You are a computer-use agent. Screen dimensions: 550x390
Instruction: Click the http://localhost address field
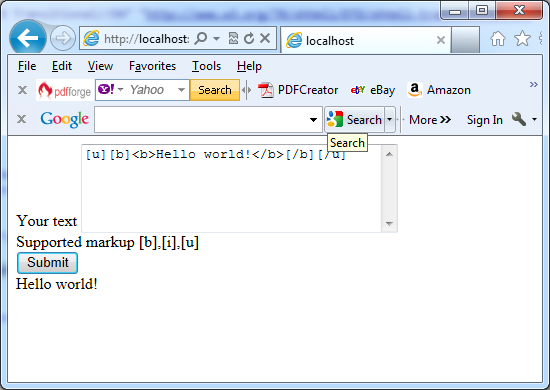point(146,39)
